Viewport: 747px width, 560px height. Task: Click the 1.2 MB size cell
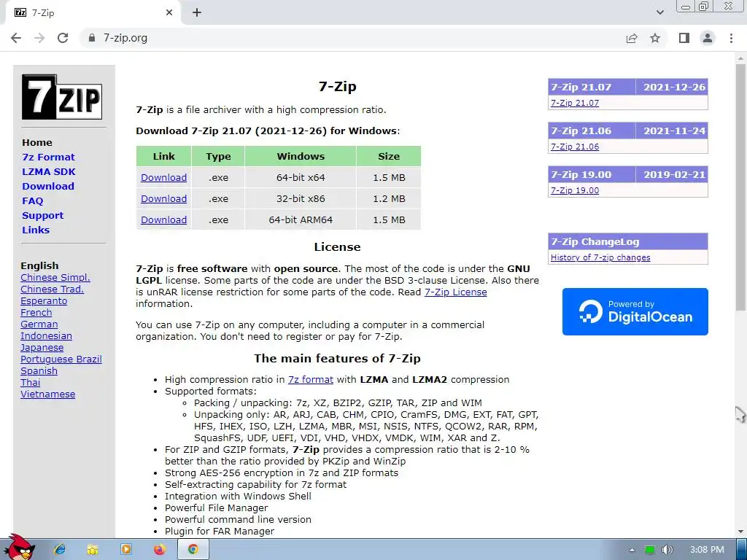pyautogui.click(x=389, y=198)
